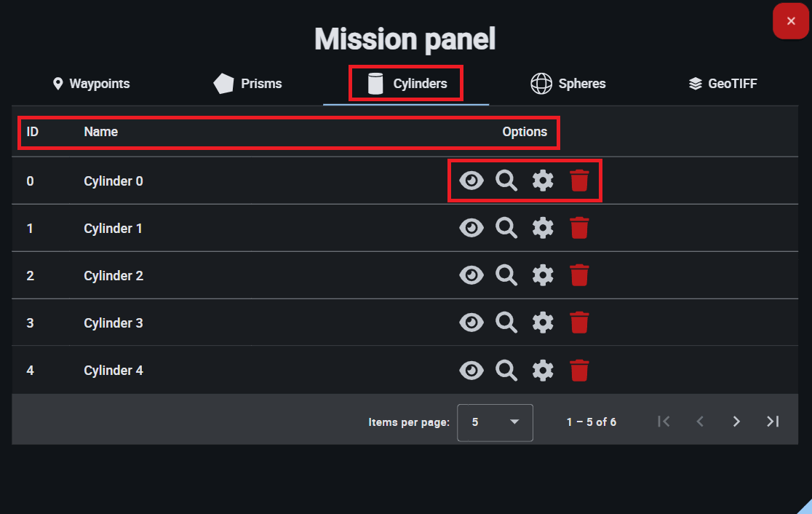
Task: Zoom to Cylinder 2 via search icon
Action: point(506,275)
